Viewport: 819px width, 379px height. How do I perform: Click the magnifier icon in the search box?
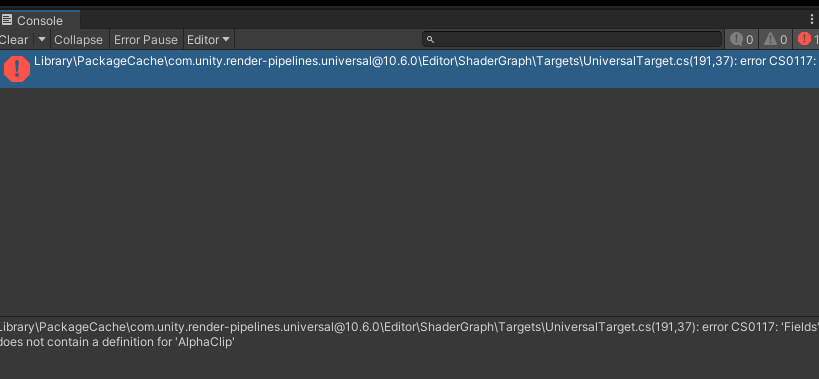430,39
